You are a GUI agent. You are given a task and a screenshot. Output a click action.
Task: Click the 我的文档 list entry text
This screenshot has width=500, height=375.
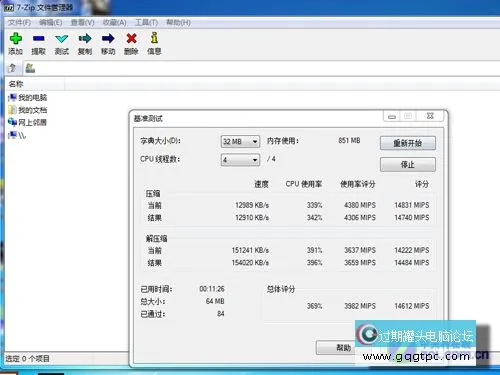(33, 110)
